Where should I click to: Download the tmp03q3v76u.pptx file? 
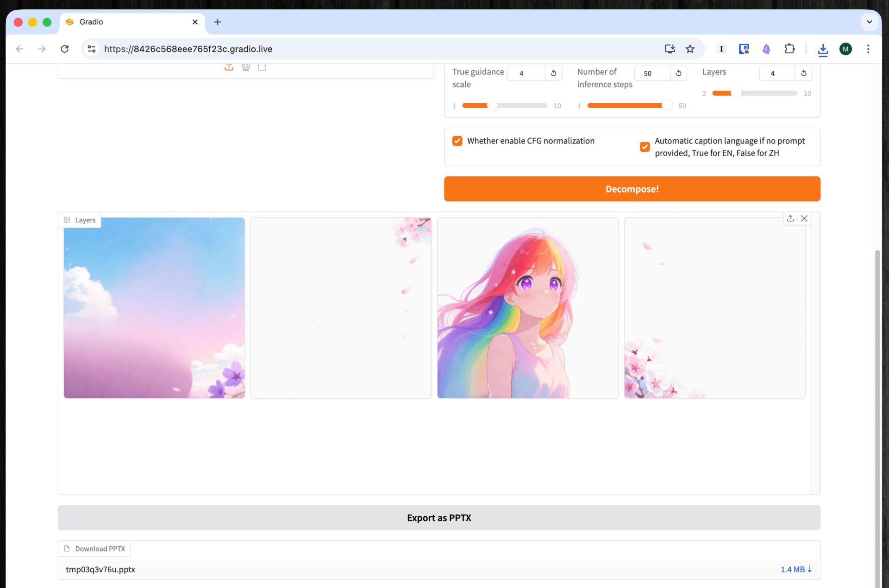[x=795, y=569]
